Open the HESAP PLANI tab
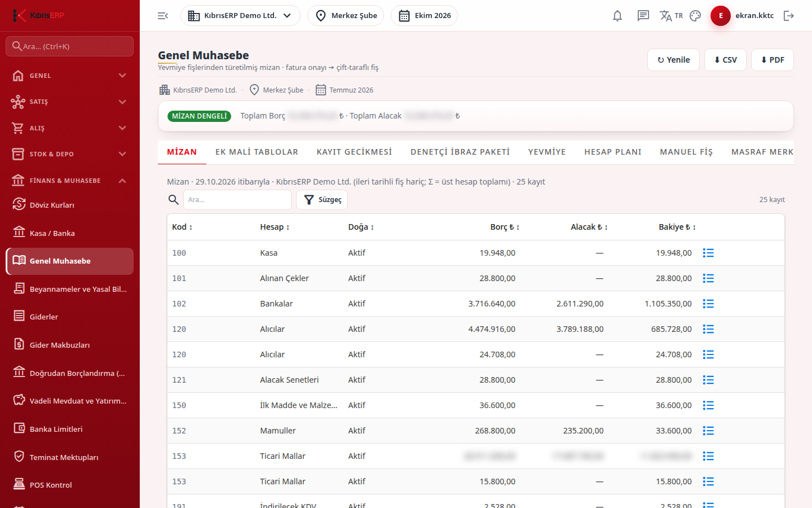Image resolution: width=812 pixels, height=508 pixels. 613,152
